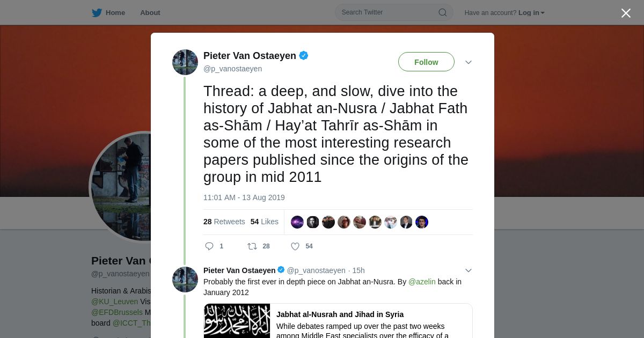644x338 pixels.
Task: Open the Log in dropdown
Action: 531,13
